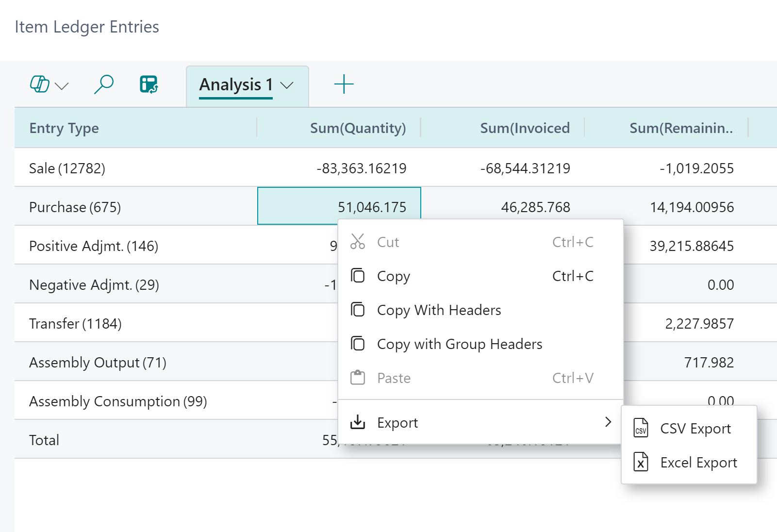Screen dimensions: 777x532
Task: Click the CSV file icon
Action: coord(640,428)
